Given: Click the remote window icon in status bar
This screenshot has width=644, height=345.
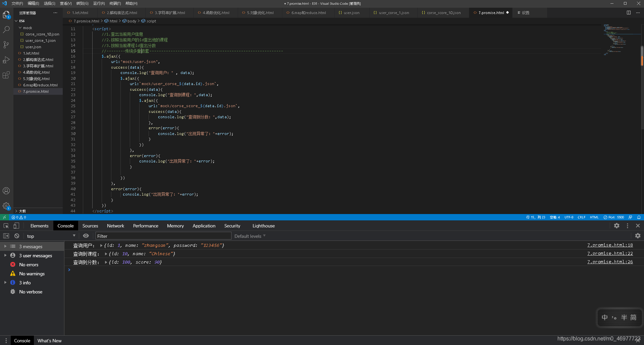Looking at the screenshot, I should (4, 217).
